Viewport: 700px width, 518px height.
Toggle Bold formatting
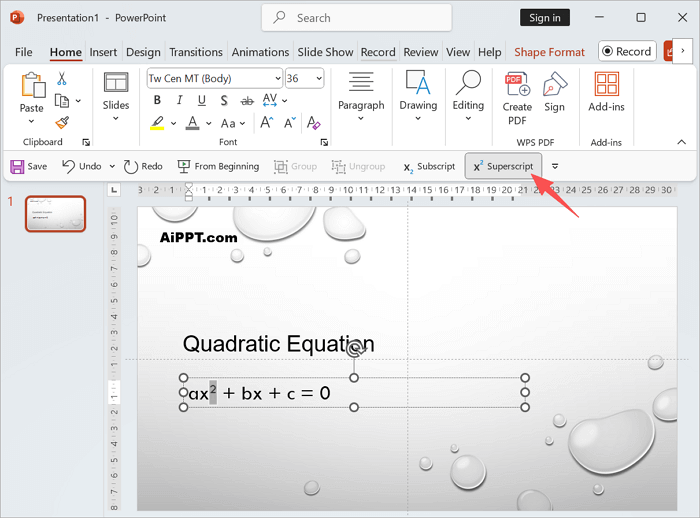(157, 100)
